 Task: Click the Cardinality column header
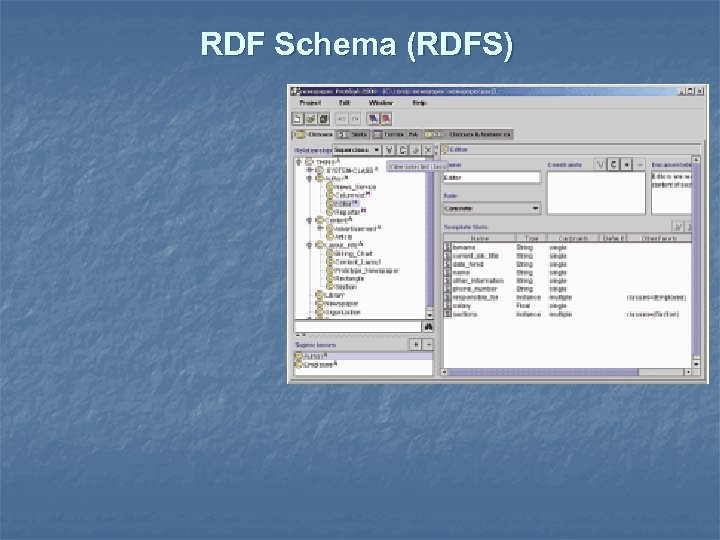tap(573, 238)
